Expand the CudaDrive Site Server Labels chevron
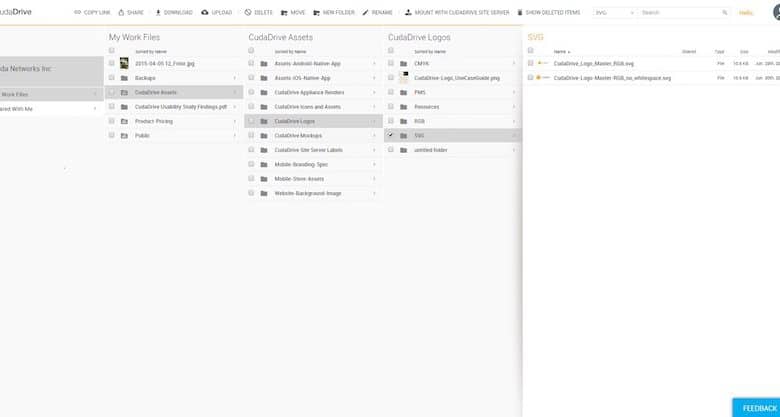The width and height of the screenshot is (780, 417). 374,150
